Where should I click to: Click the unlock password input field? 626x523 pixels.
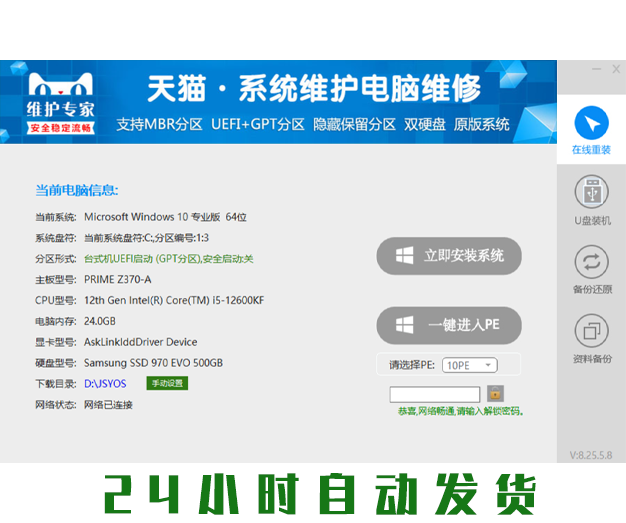tap(435, 394)
